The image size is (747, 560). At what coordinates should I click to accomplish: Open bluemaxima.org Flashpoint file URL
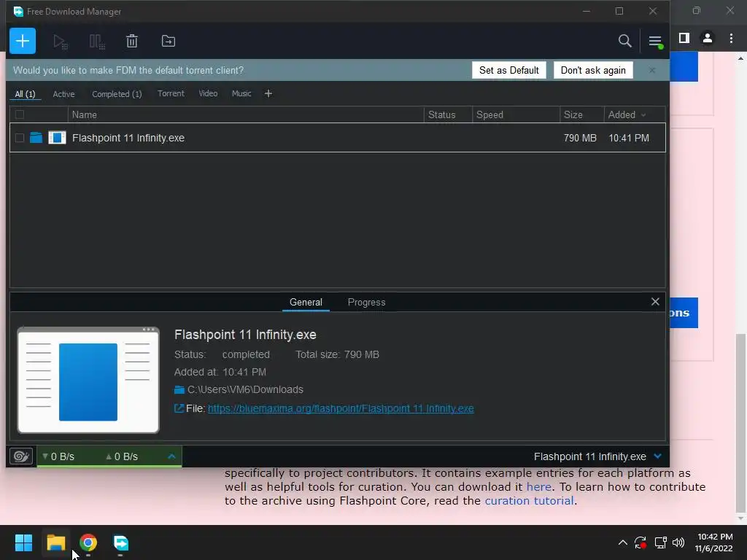pos(341,408)
